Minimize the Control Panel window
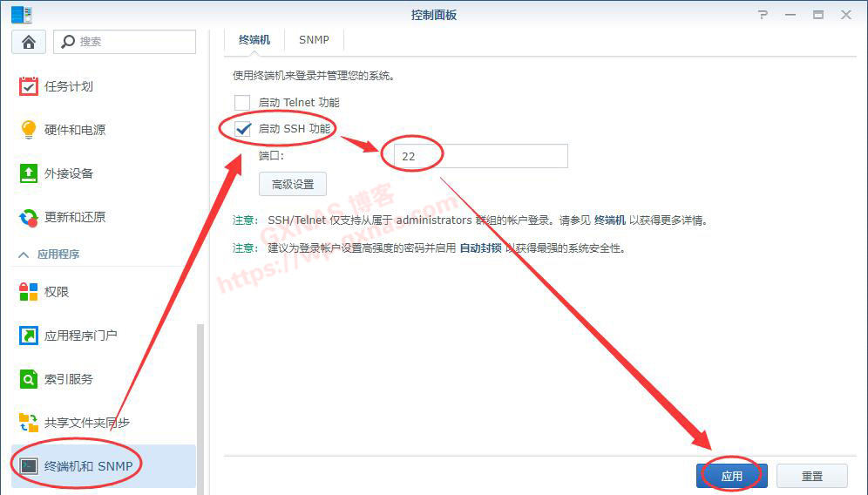The image size is (868, 495). pyautogui.click(x=790, y=15)
